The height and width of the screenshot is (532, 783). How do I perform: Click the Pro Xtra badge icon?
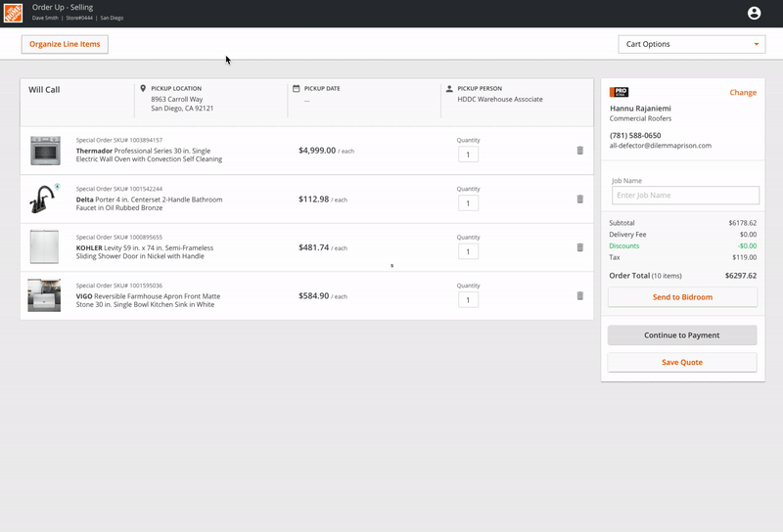click(619, 92)
